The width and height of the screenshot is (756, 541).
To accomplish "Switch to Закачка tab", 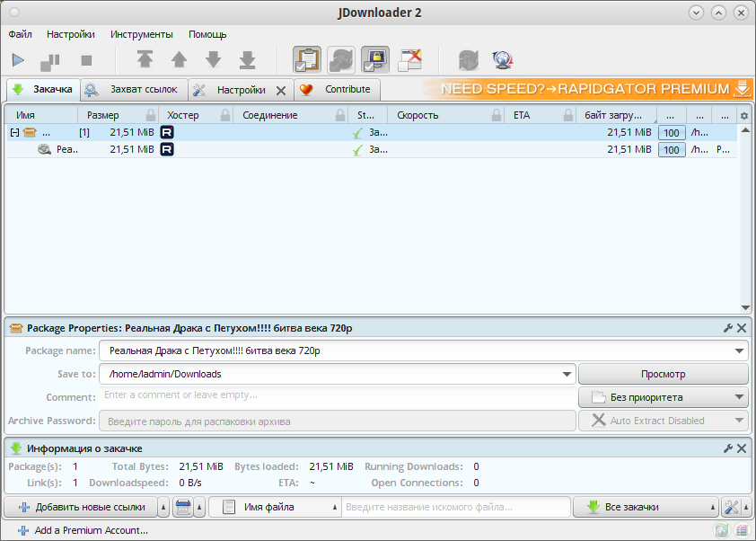I will point(43,89).
